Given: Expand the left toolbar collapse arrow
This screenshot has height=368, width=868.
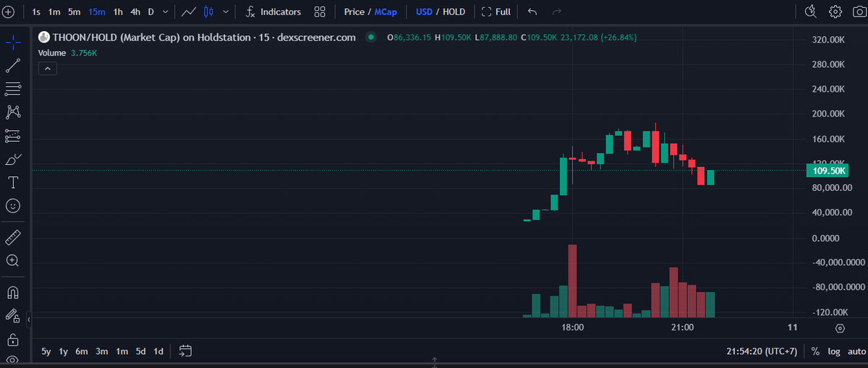Looking at the screenshot, I should 29,318.
